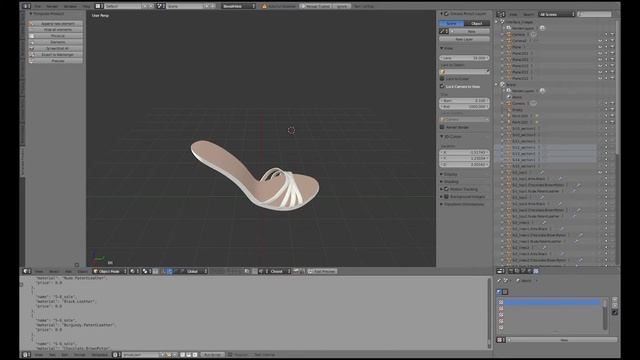Screen dimensions: 640x360
Task: Expand the Transform Orientations panel
Action: point(442,204)
